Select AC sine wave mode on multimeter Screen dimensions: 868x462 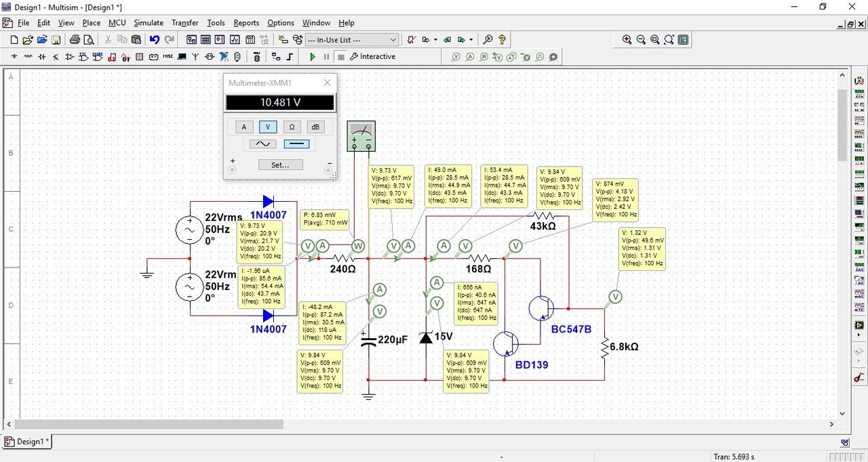point(263,144)
